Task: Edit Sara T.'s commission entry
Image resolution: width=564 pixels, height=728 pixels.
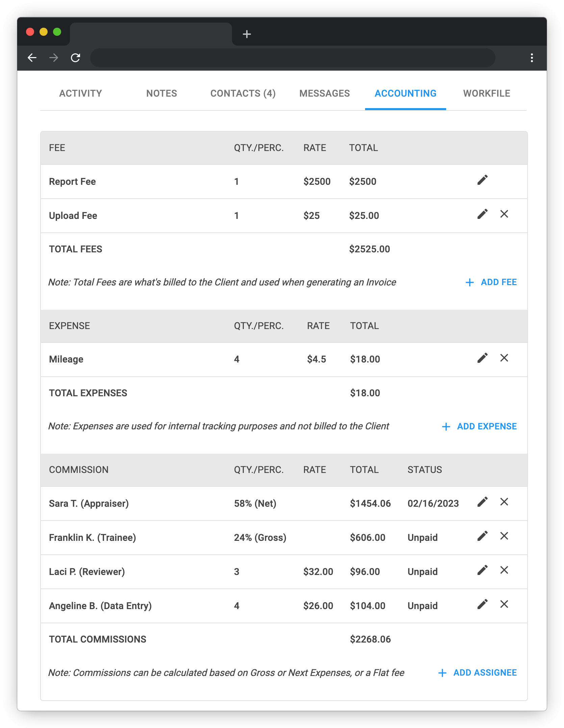Action: 483,502
